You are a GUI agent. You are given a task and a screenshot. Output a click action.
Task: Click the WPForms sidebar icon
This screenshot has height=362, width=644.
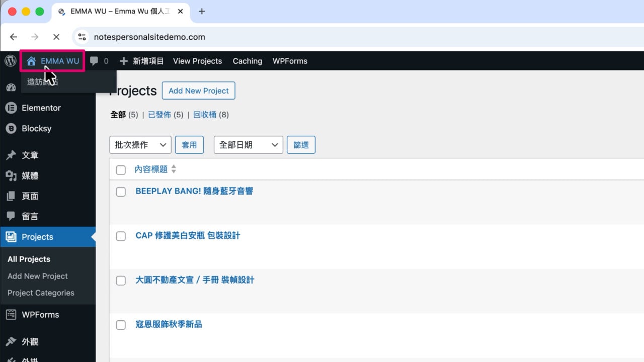pyautogui.click(x=11, y=315)
